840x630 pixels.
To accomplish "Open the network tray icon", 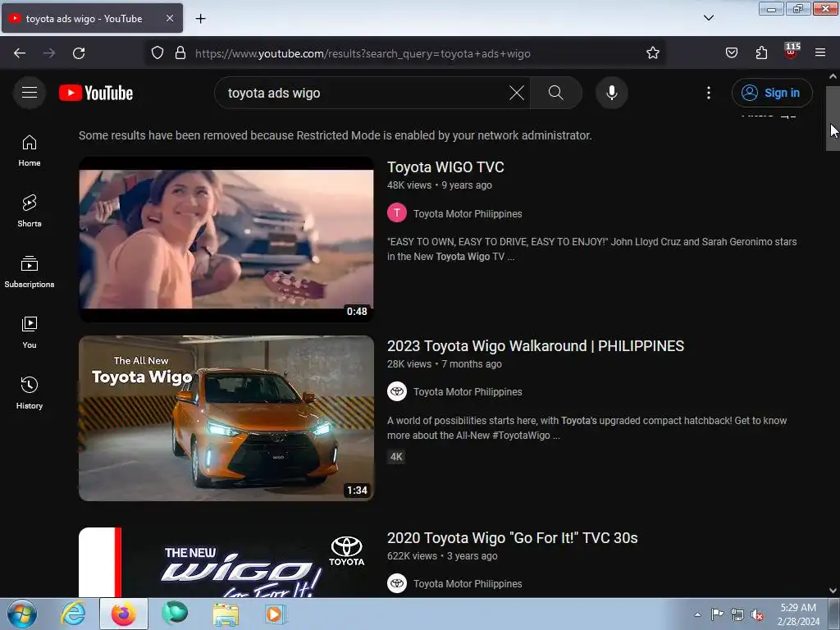I will click(737, 614).
